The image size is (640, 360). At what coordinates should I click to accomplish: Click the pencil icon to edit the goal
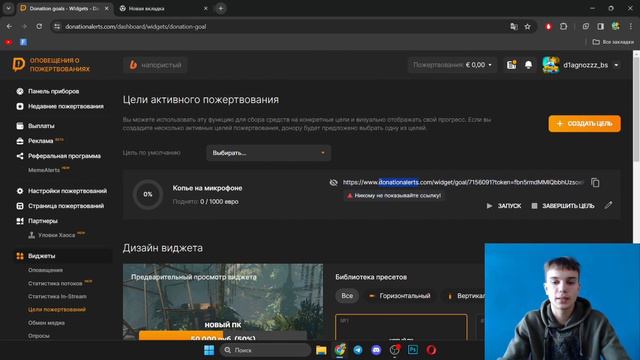(608, 205)
